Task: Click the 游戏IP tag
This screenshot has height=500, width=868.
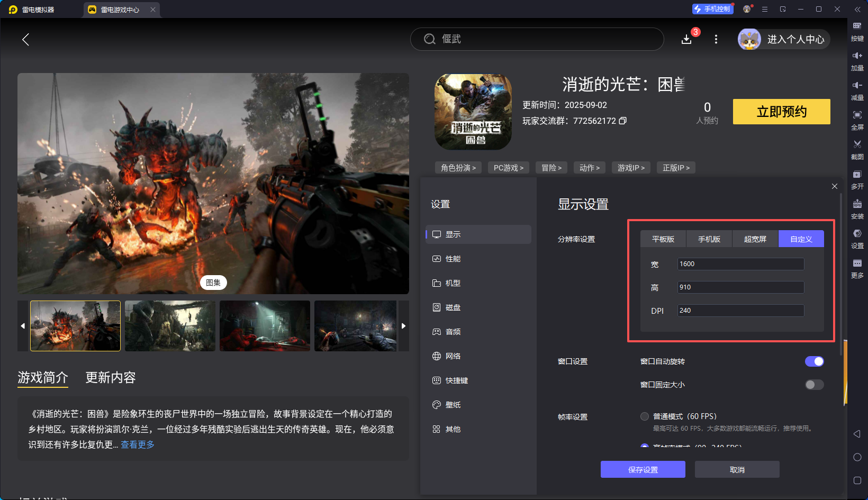Action: coord(631,168)
